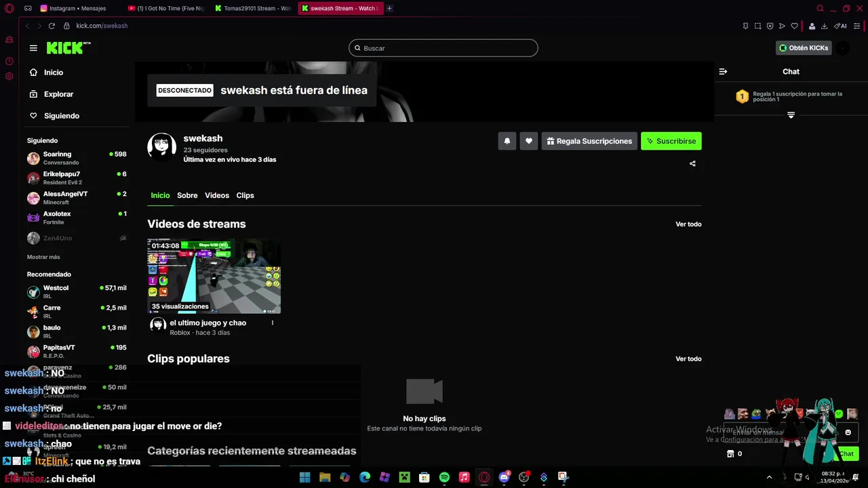Bookmark page with heart icon in toolbar
Viewport: 868px width, 488px height.
[x=794, y=26]
